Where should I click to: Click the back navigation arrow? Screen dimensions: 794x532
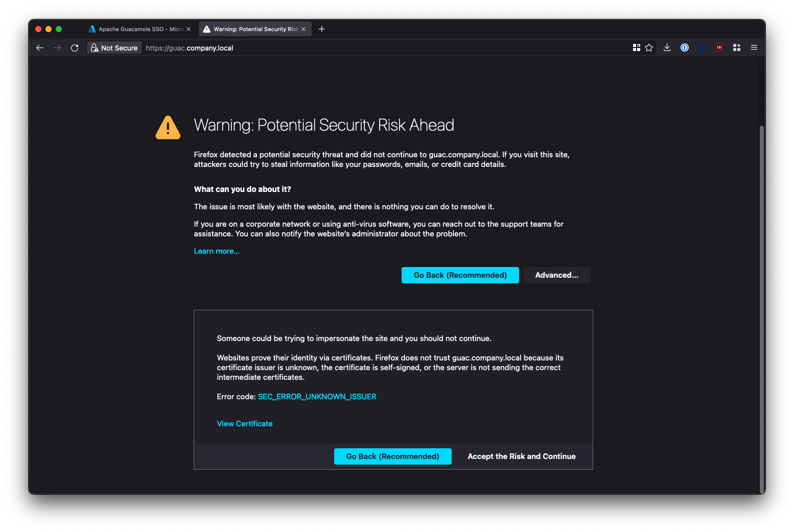click(x=40, y=48)
